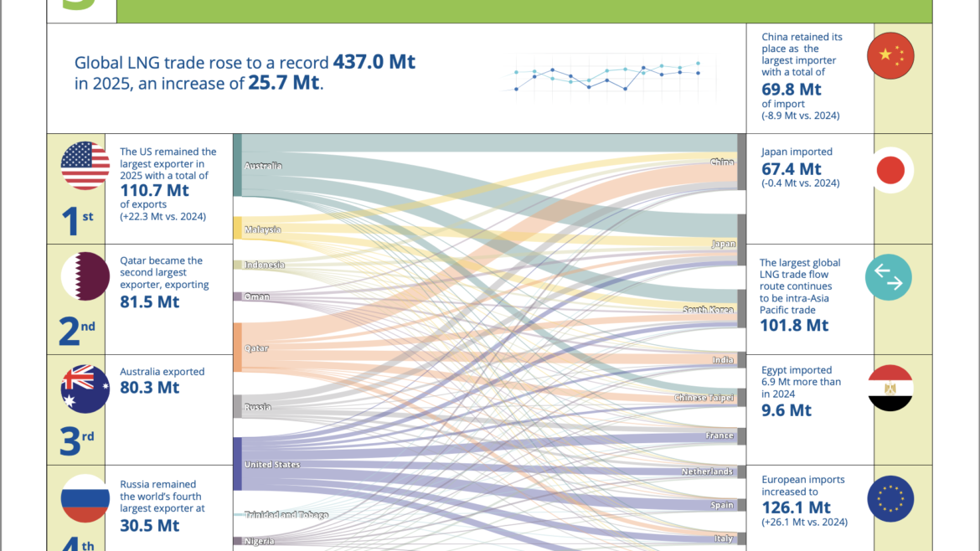Select the Malaysia exporter node label
980x551 pixels.
click(262, 229)
